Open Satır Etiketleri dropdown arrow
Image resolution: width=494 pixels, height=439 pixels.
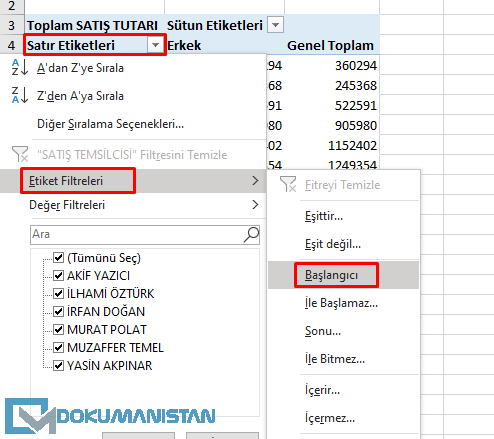(x=155, y=45)
